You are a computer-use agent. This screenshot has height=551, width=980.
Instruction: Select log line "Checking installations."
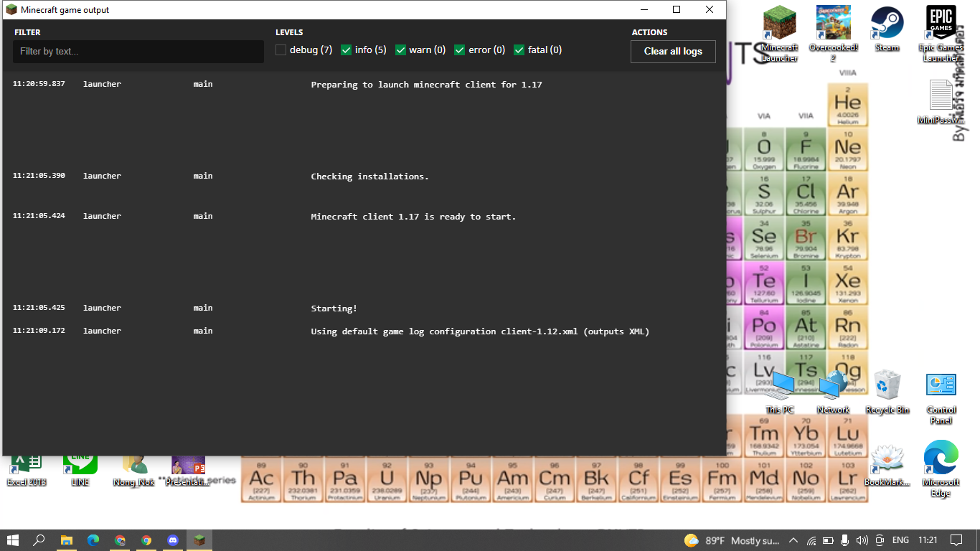pyautogui.click(x=369, y=176)
